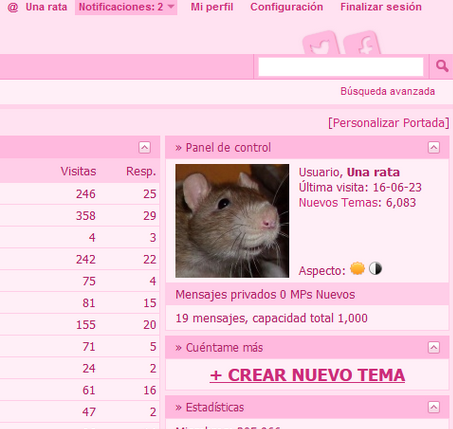Collapse the Estadísticas box

coord(434,407)
